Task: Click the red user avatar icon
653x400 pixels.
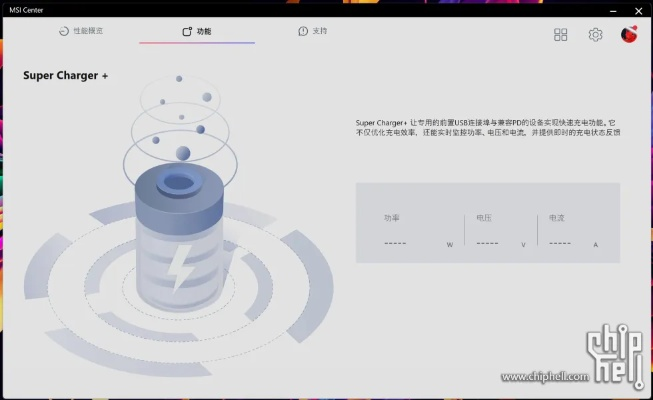Action: 629,35
